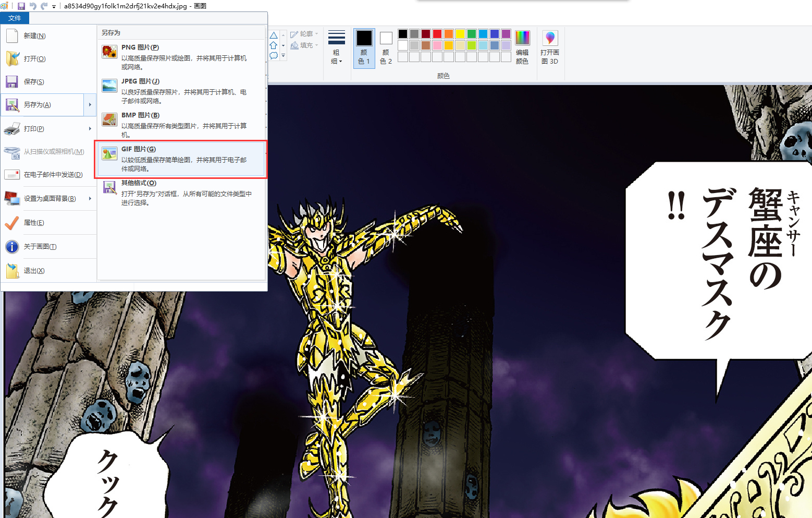This screenshot has height=518, width=812.
Task: Pick the dark gray color swatch
Action: [x=414, y=34]
